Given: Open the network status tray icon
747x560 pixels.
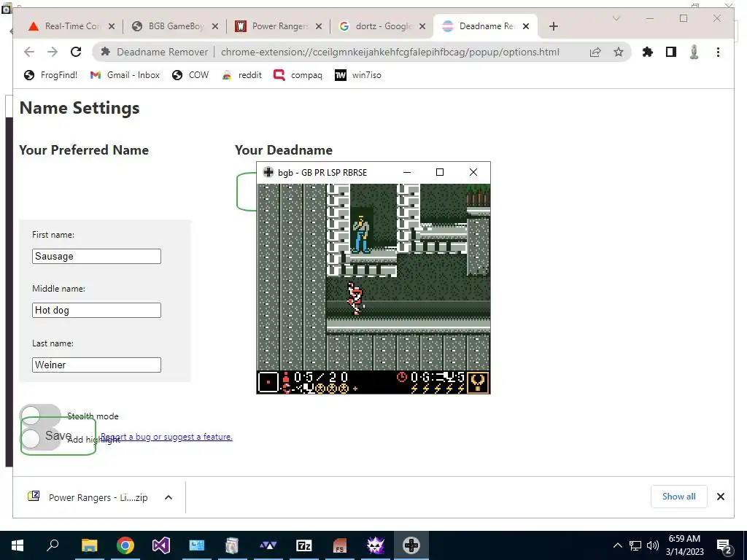Looking at the screenshot, I should click(x=635, y=545).
